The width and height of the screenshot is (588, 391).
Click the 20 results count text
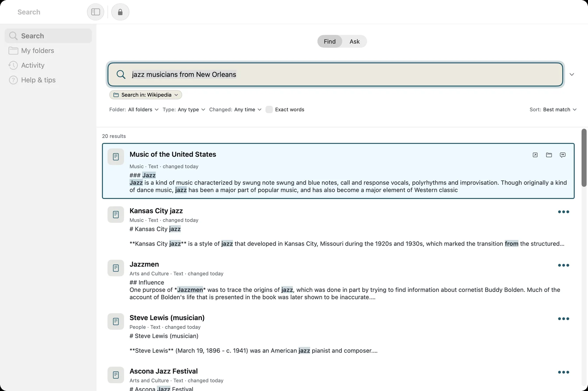[114, 136]
